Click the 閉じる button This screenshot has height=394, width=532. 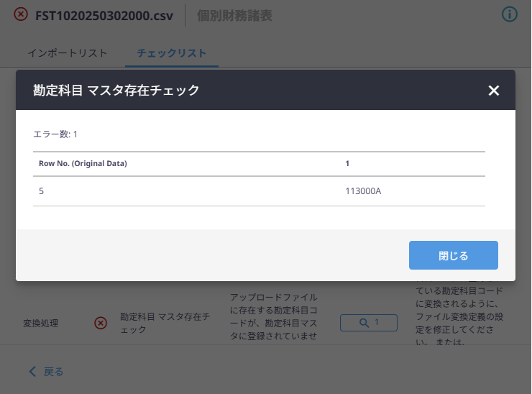tap(454, 255)
